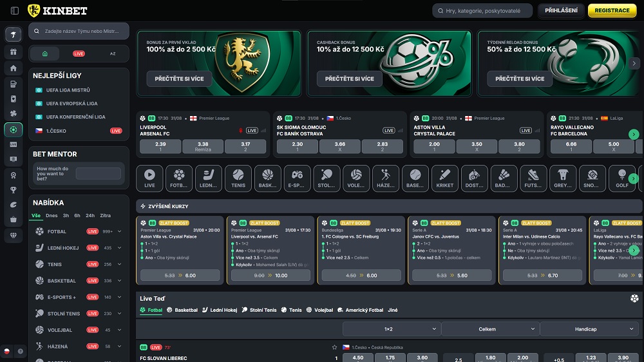Image resolution: width=644 pixels, height=362 pixels.
Task: Click the Bet Mentor amount input field
Action: [x=98, y=173]
